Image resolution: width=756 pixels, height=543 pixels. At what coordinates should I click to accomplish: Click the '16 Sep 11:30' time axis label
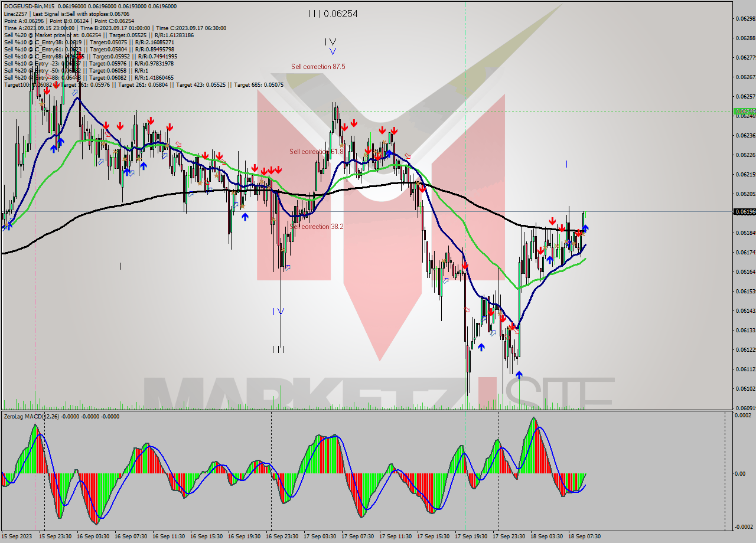tap(169, 537)
